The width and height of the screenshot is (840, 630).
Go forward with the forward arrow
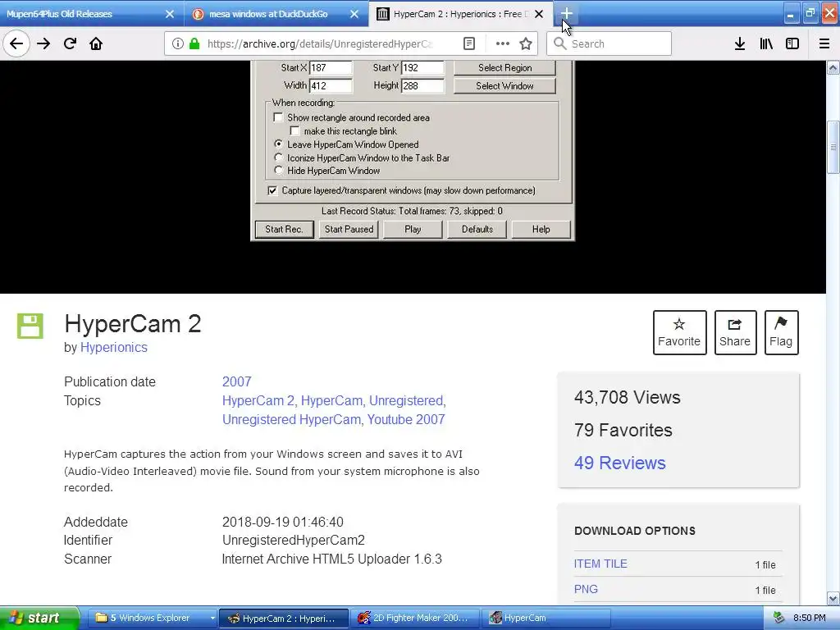click(x=43, y=44)
